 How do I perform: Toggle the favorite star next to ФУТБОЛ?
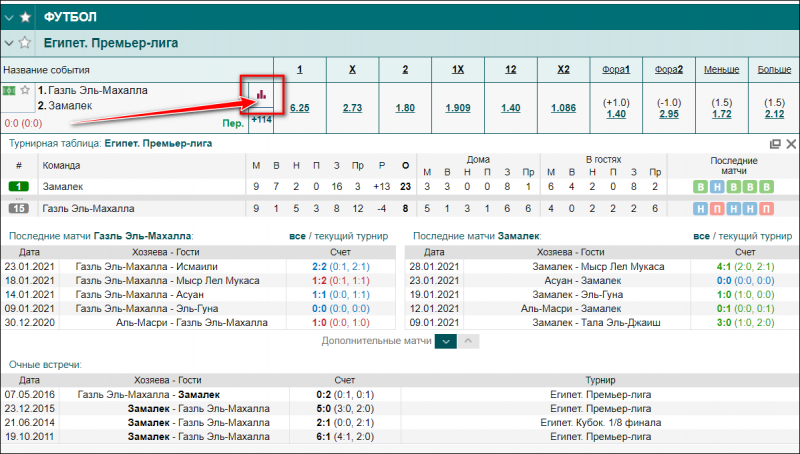click(25, 17)
